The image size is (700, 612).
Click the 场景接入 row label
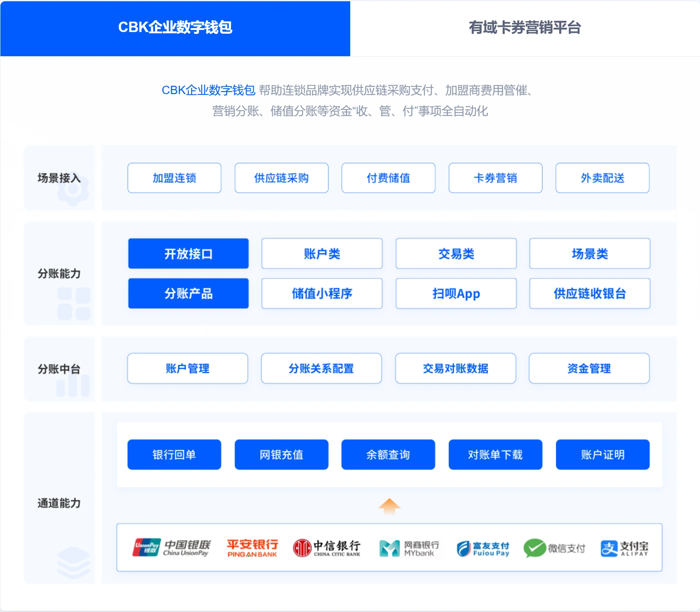coord(59,178)
